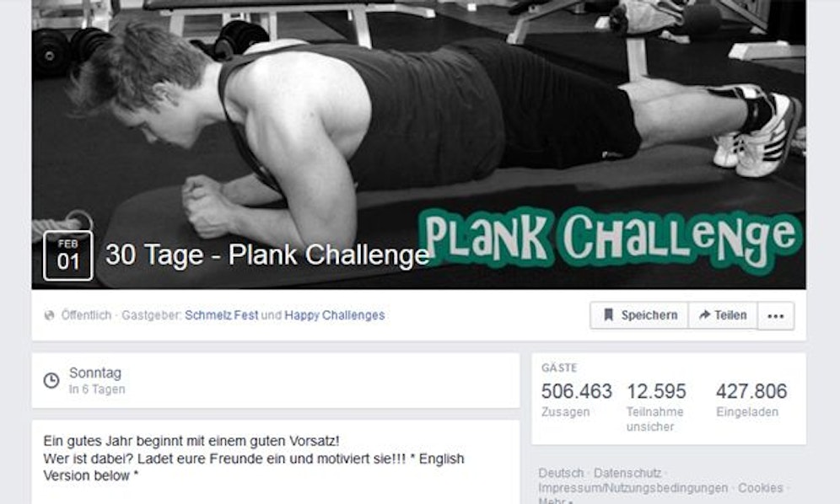Open the Happy Challenges host link
The width and height of the screenshot is (840, 504).
click(334, 315)
